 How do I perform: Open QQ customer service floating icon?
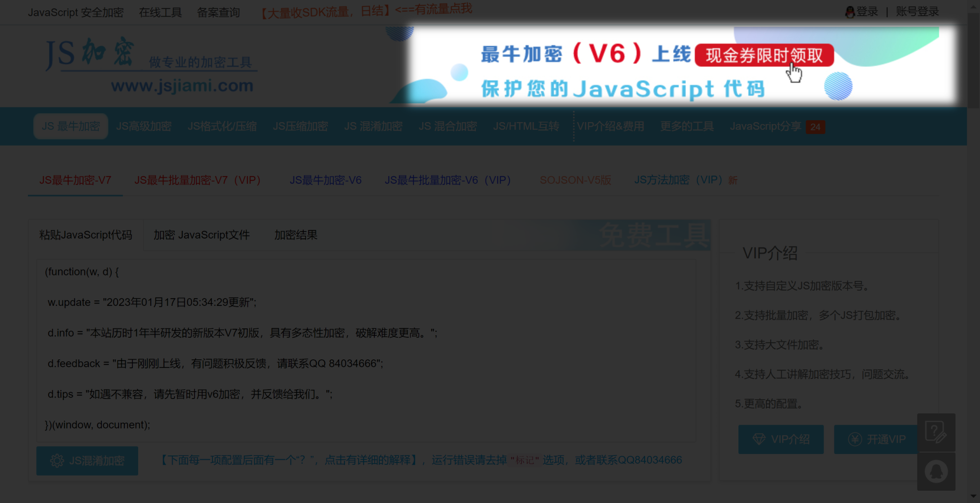936,471
